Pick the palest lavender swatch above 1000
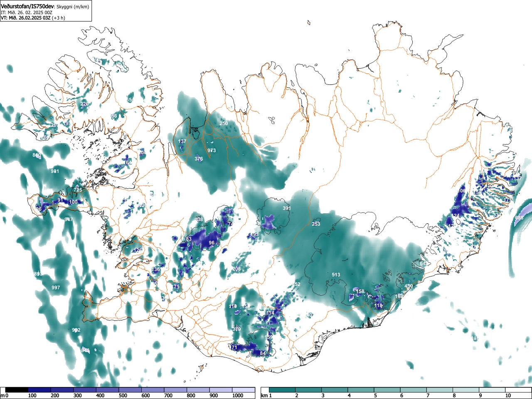532x399 pixels. click(244, 390)
